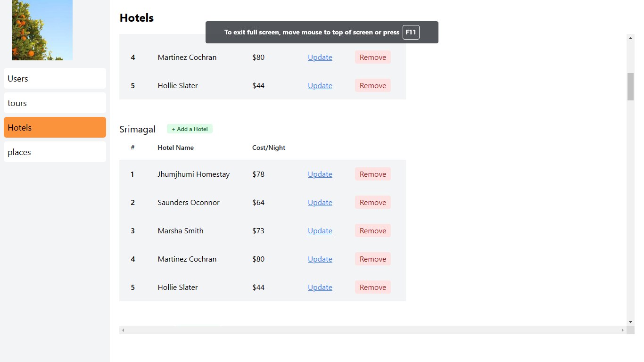Click the Hotel Name column header
The image size is (644, 362).
coord(175,148)
